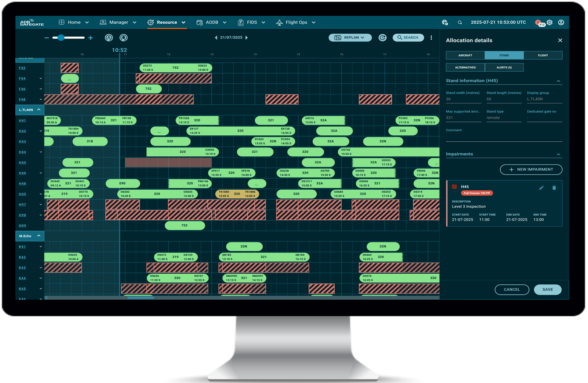Toggle to the ALTERNATIVES view

(465, 67)
